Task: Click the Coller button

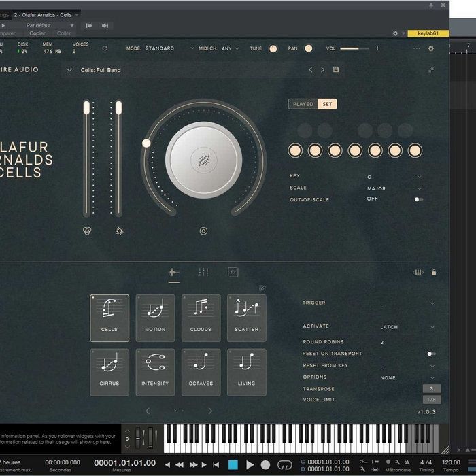Action: tap(64, 33)
